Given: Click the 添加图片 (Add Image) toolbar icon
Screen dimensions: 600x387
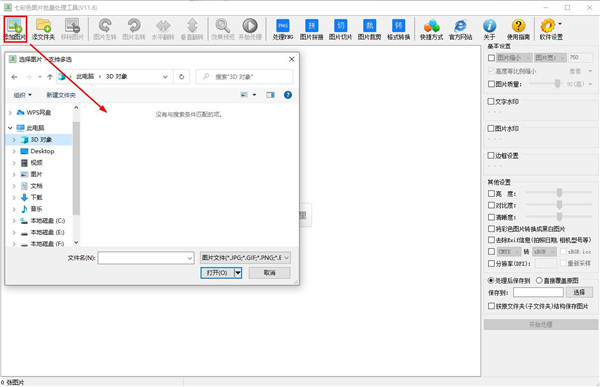Looking at the screenshot, I should [x=15, y=29].
